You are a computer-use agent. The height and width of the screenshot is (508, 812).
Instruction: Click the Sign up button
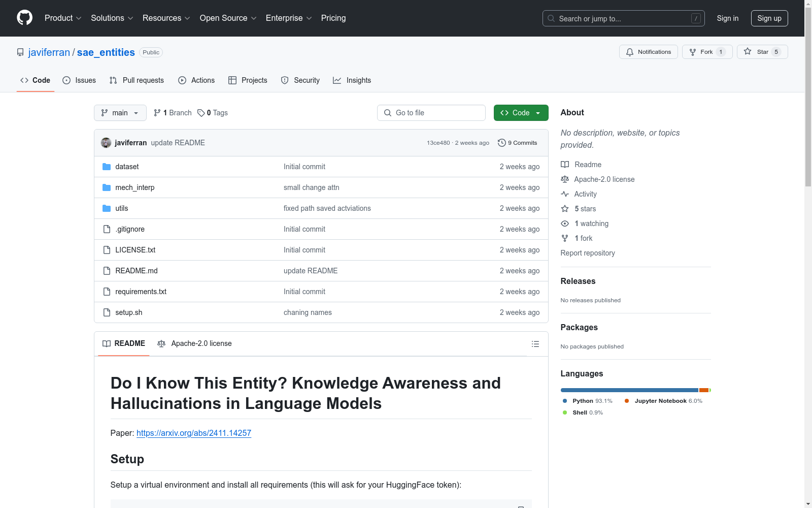click(769, 18)
